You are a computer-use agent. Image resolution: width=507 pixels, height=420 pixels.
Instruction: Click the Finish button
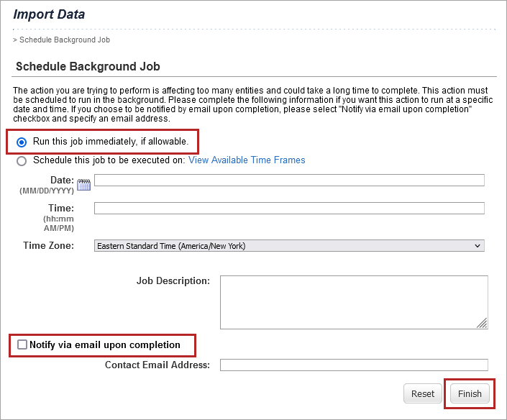point(470,393)
